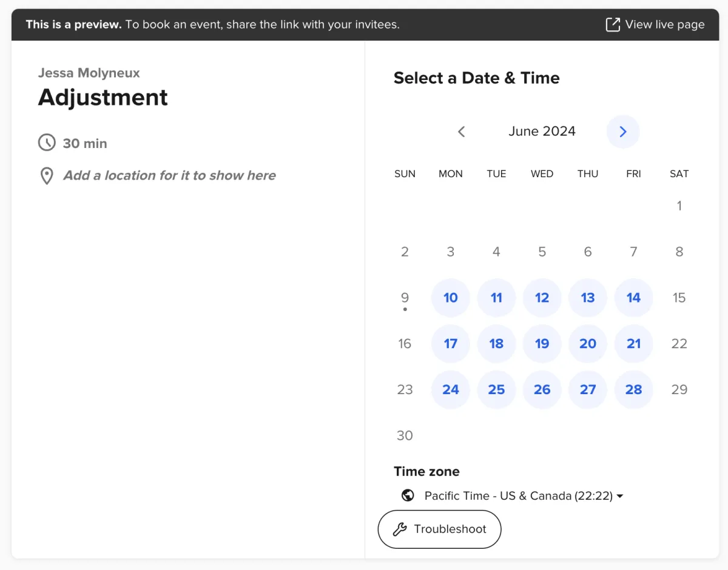Image resolution: width=728 pixels, height=570 pixels.
Task: Pick June 28 as the date
Action: [x=634, y=389]
